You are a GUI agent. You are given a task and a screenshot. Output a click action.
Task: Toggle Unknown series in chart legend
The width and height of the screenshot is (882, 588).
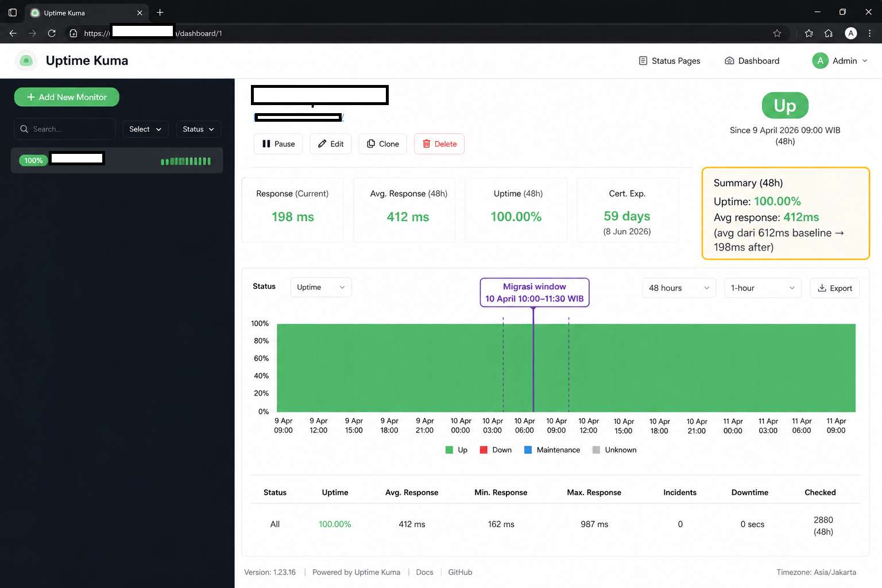[614, 450]
